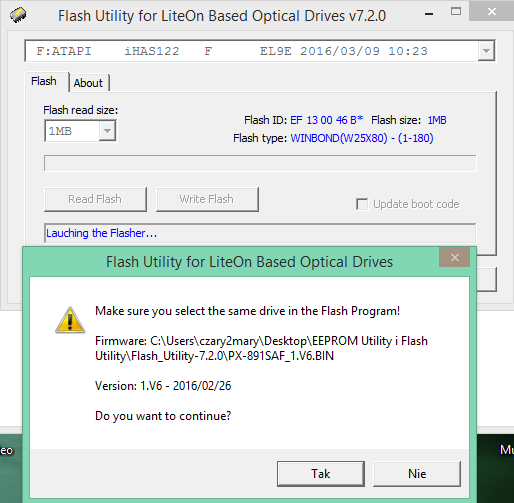Decline flashing with the Nie button
514x503 pixels.
pyautogui.click(x=417, y=474)
